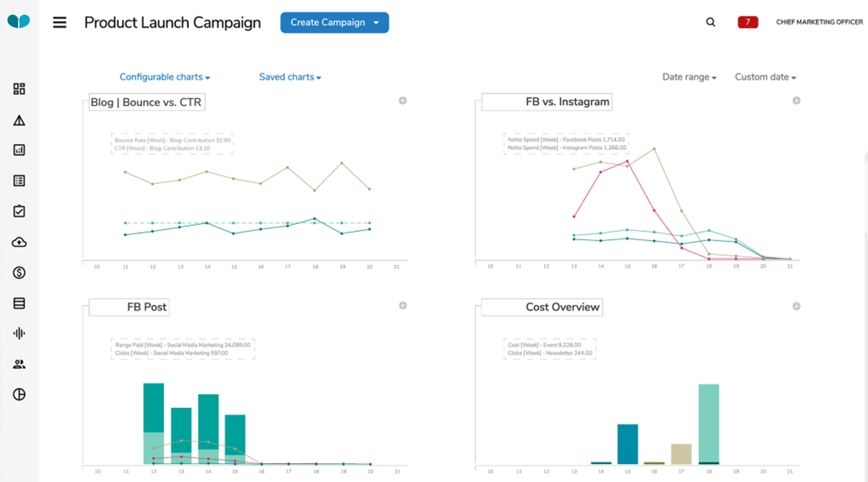The image size is (868, 482).
Task: Open the warning triangle alerts icon
Action: click(19, 120)
